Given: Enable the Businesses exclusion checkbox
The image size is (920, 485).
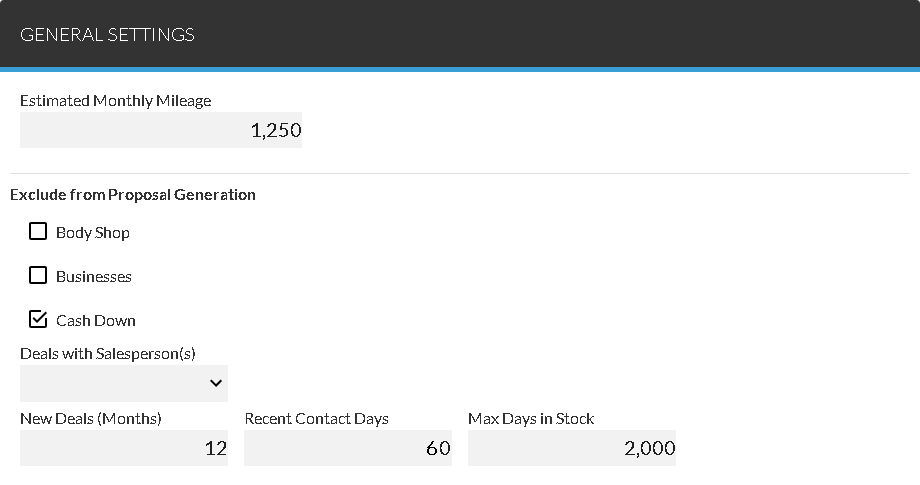Looking at the screenshot, I should tap(38, 276).
